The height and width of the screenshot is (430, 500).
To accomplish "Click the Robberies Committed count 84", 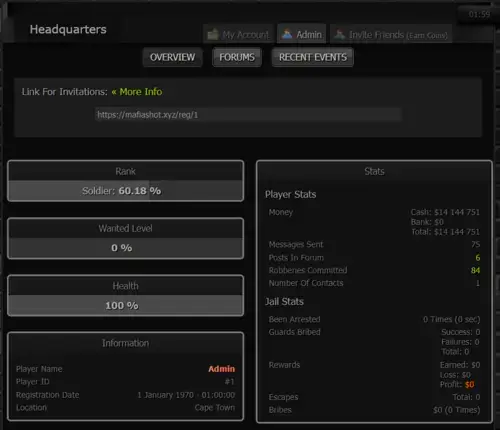I will [x=475, y=270].
